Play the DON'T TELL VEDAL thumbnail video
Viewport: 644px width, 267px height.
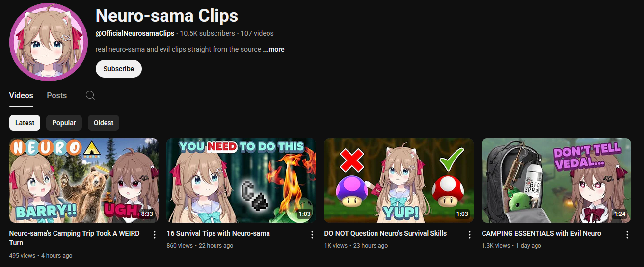point(557,181)
